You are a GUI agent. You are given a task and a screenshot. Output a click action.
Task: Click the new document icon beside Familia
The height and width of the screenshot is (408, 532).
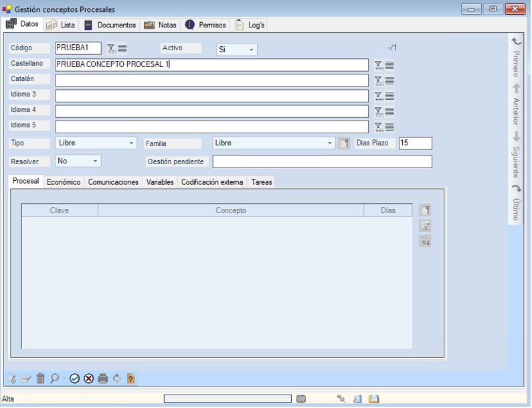[x=344, y=143]
